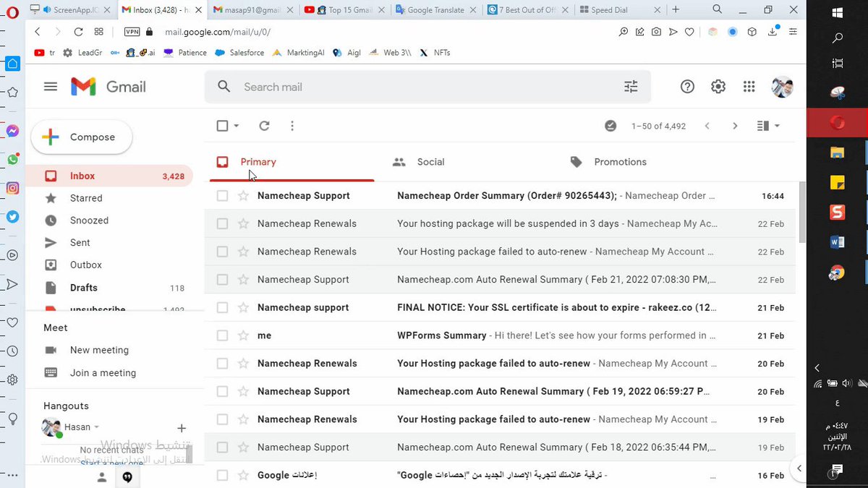Open Twitter in Opera sidebar
Viewport: 868px width, 488px height.
click(12, 216)
